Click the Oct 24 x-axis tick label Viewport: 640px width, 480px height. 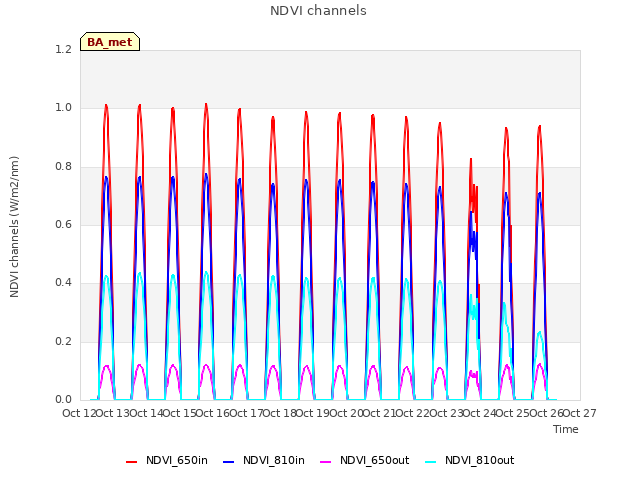(x=480, y=413)
